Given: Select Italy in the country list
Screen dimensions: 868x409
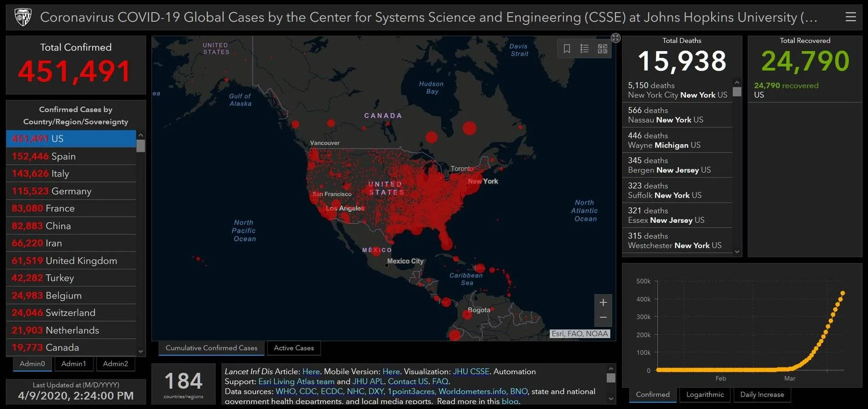Looking at the screenshot, I should pos(71,173).
